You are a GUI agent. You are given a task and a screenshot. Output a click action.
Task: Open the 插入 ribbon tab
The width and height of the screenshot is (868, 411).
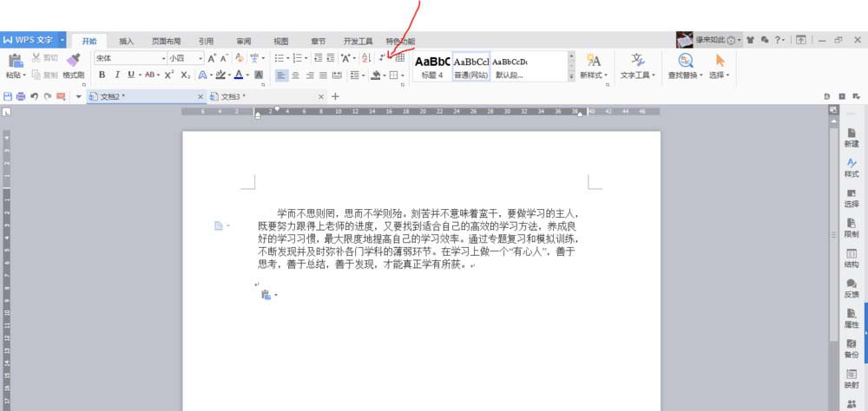[126, 41]
